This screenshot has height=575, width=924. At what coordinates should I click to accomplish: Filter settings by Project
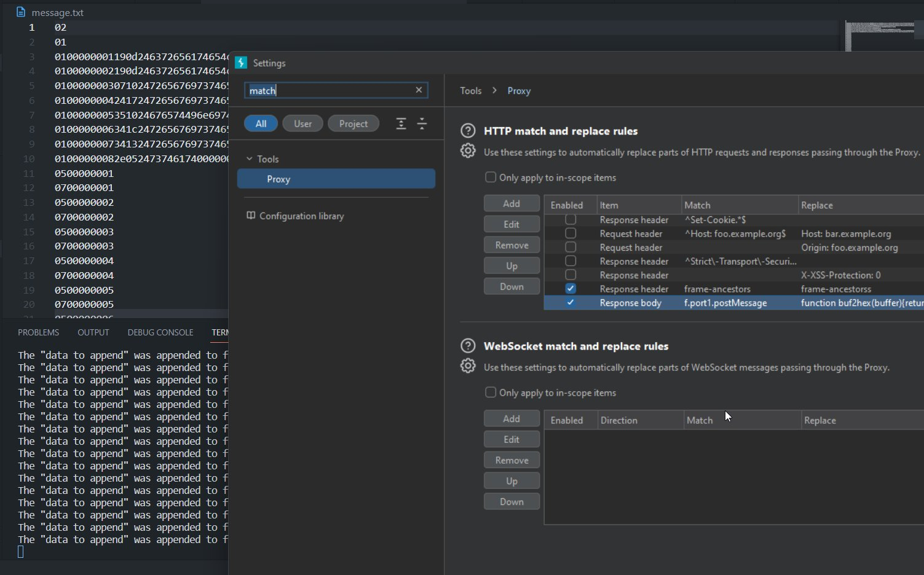click(353, 123)
